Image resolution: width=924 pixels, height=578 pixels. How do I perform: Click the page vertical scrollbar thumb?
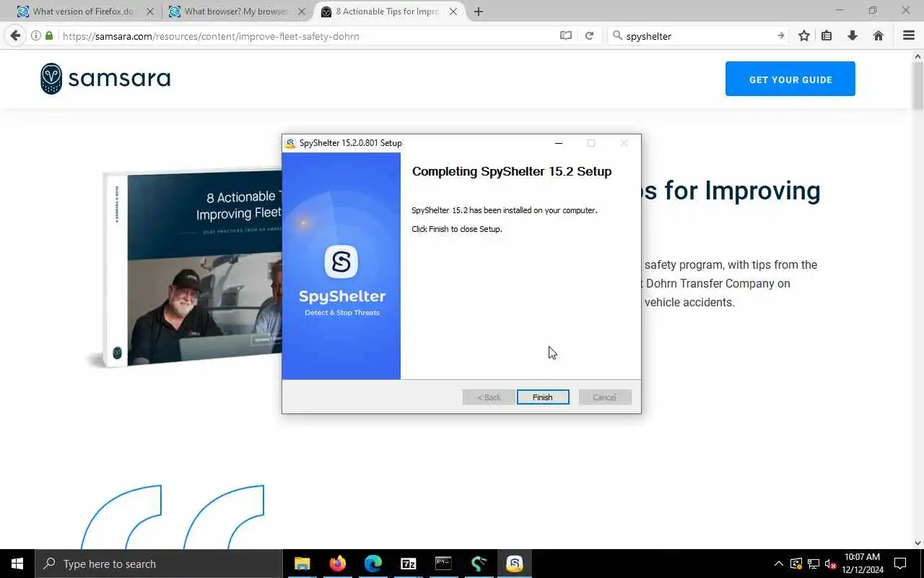(918, 85)
